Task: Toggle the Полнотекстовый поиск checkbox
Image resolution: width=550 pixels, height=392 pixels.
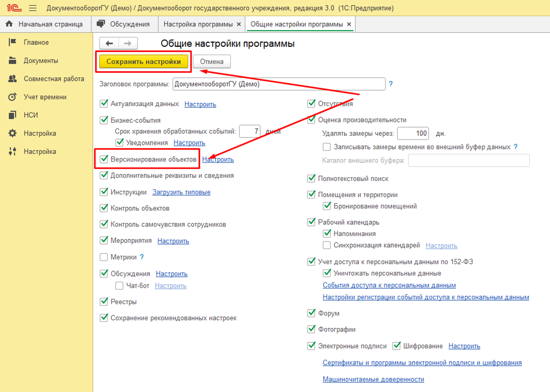Action: pos(311,178)
